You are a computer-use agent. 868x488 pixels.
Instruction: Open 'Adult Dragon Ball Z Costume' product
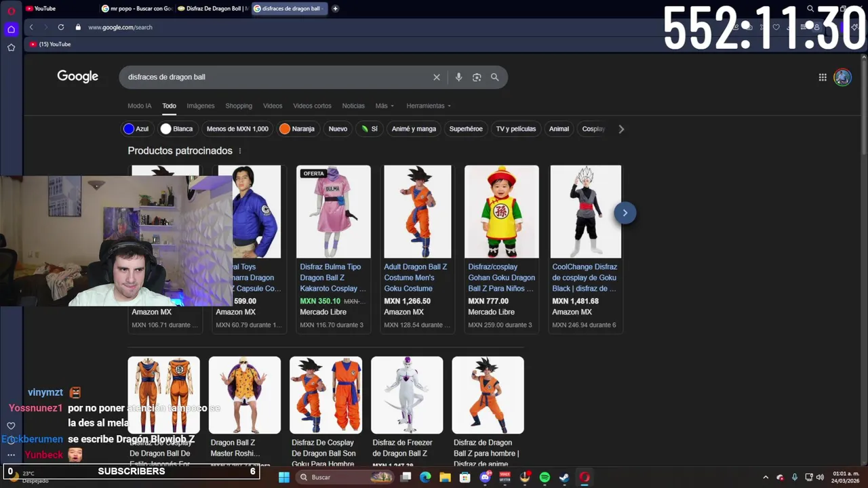pos(416,277)
